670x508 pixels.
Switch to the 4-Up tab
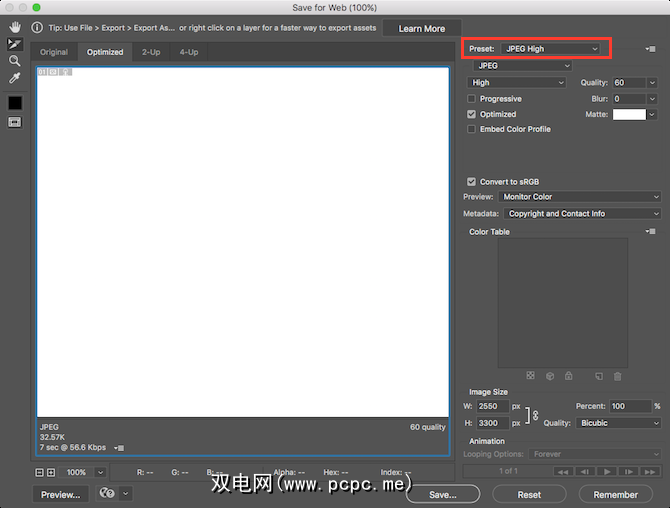point(189,52)
